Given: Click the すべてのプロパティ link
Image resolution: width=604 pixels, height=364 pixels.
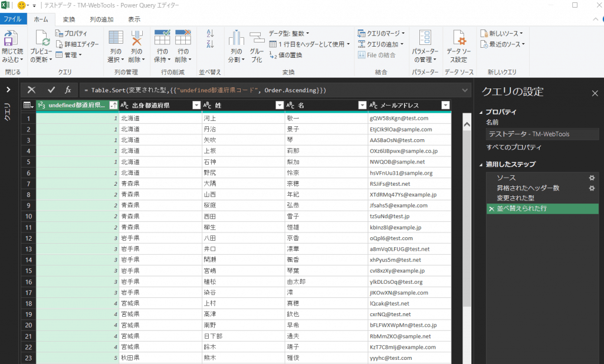Looking at the screenshot, I should tap(514, 147).
